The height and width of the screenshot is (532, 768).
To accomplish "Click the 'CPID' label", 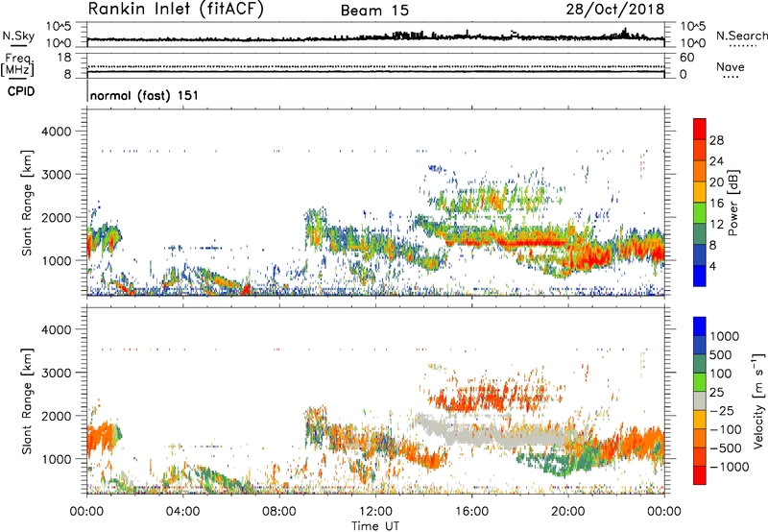I will pos(21,91).
